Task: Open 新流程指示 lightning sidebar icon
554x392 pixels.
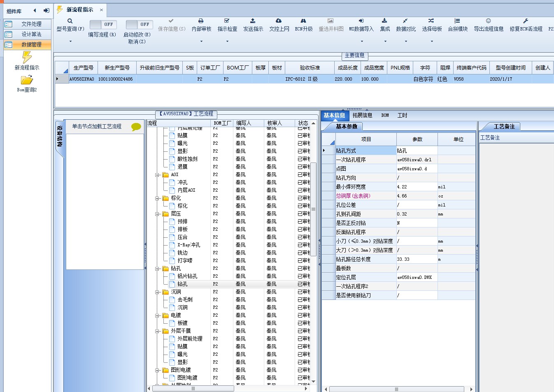Action: pos(27,57)
